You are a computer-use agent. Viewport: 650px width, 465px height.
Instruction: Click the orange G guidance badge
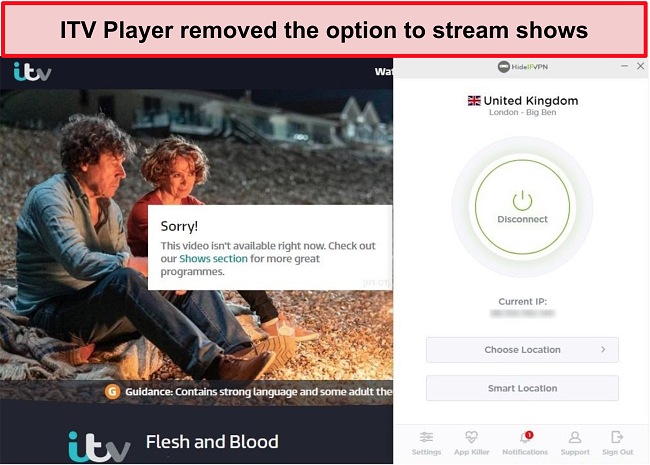pos(112,392)
